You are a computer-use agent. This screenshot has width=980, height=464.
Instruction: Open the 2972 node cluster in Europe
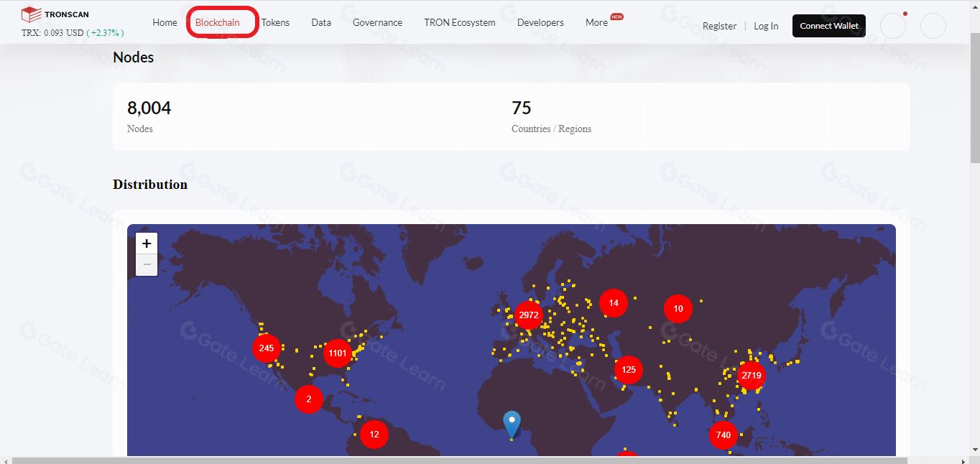pos(529,315)
